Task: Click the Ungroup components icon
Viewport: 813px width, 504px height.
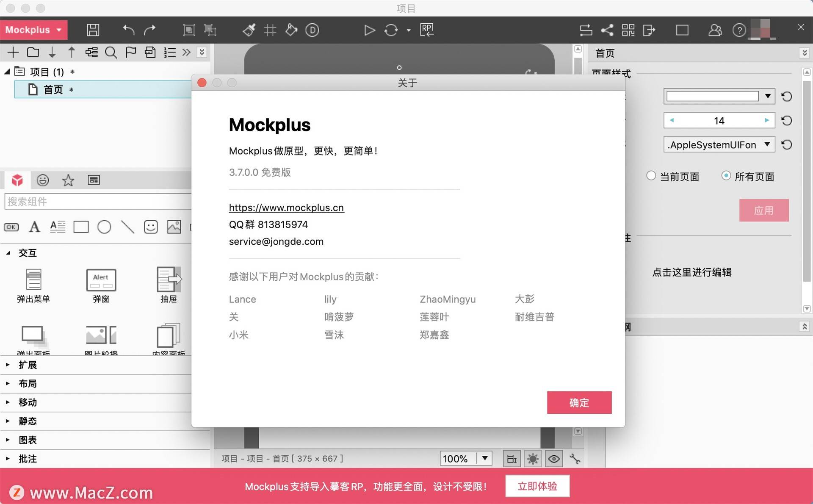Action: point(210,30)
